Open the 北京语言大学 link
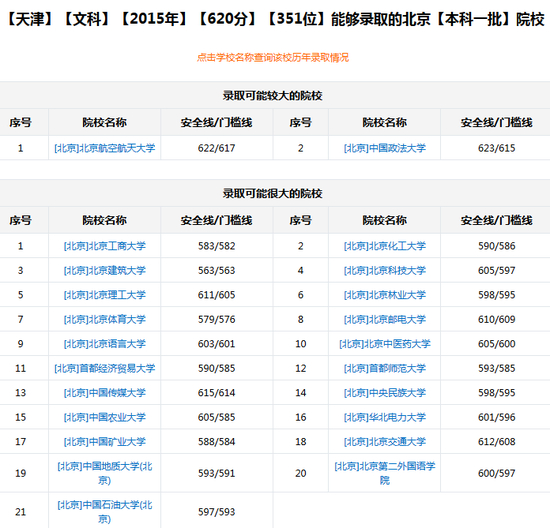 [105, 344]
